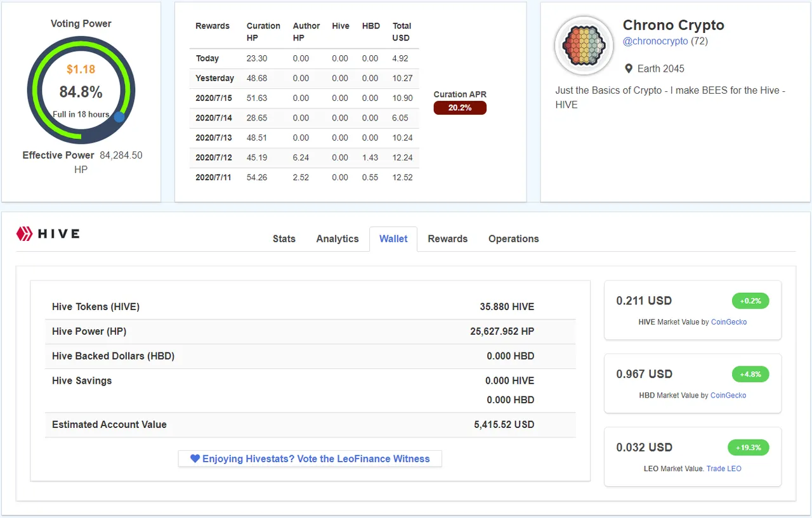This screenshot has height=518, width=812.
Task: Select the Yesterday row label in rewards table
Action: point(215,79)
